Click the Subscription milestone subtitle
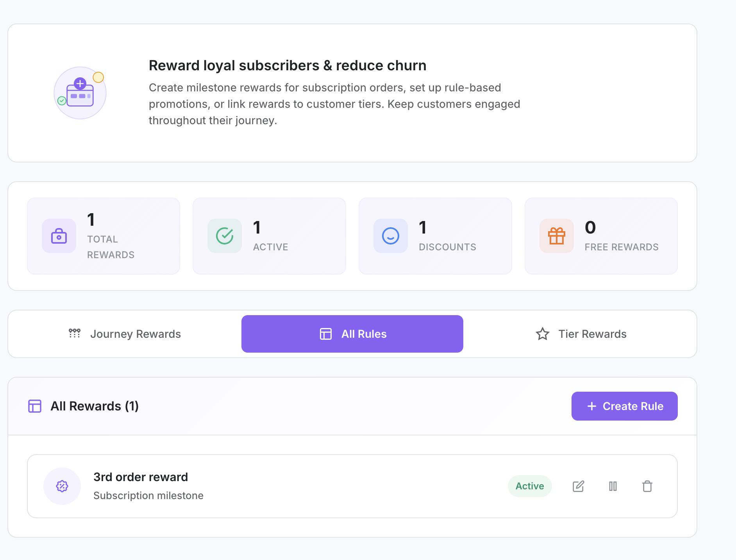The image size is (736, 560). pos(148,496)
